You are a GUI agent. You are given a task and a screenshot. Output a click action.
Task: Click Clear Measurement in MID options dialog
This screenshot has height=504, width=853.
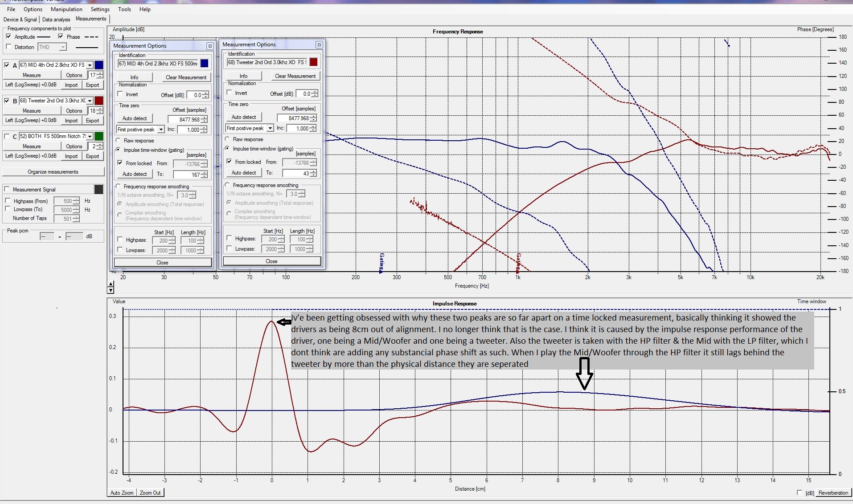pyautogui.click(x=186, y=77)
